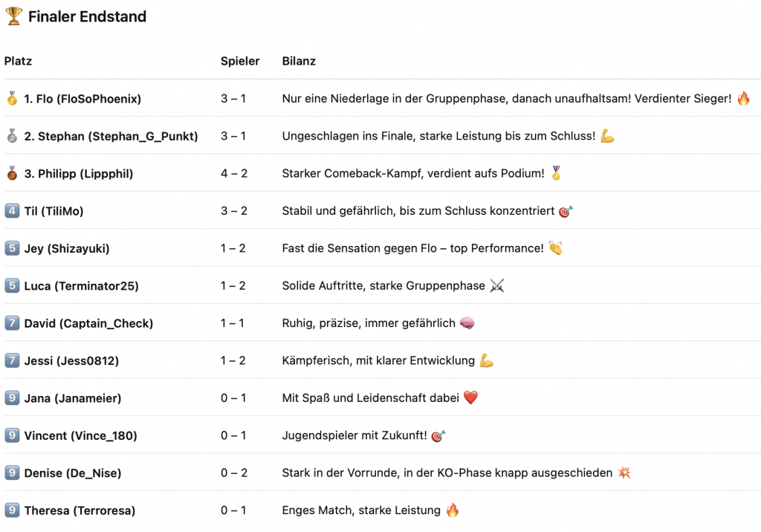The height and width of the screenshot is (532, 761).
Task: Click the Finaler Endstand heading text
Action: click(87, 16)
